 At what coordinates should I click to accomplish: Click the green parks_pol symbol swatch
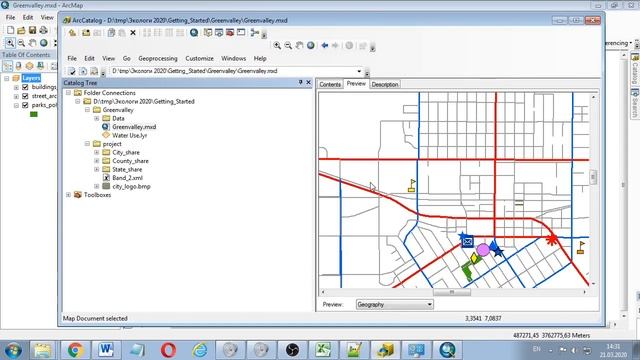pyautogui.click(x=34, y=114)
